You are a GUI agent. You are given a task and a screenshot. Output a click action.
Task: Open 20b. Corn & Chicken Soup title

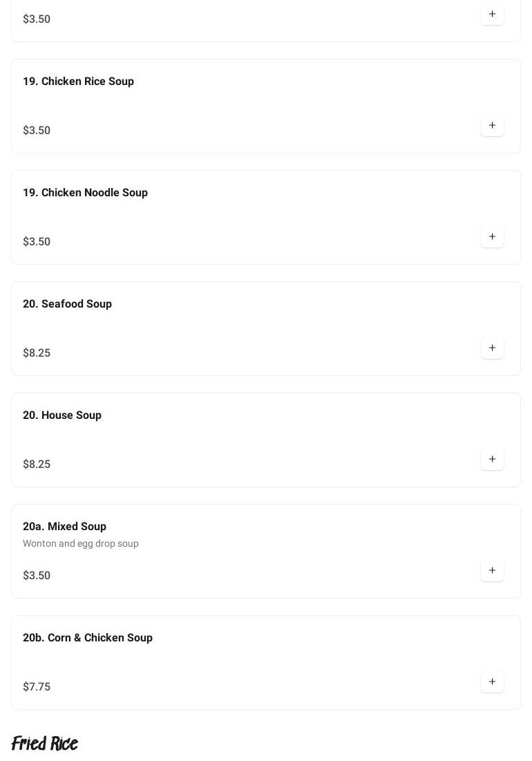click(x=88, y=638)
